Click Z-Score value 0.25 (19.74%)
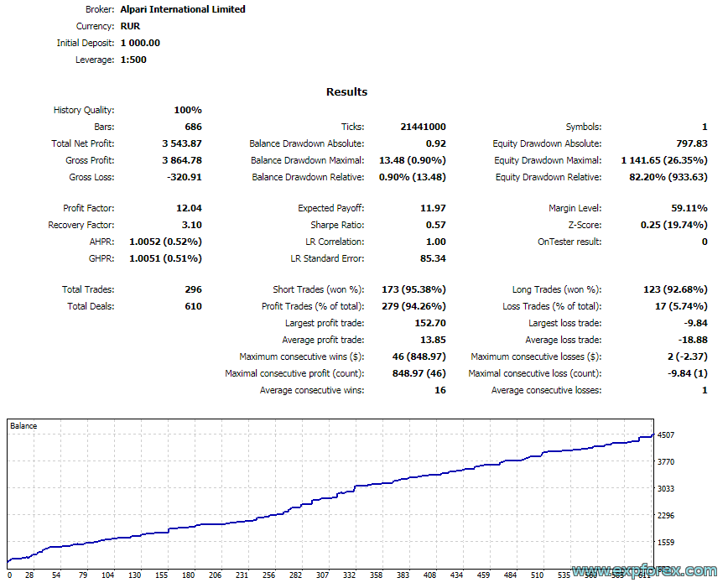Screen dimensions: 728x588 [x=674, y=225]
